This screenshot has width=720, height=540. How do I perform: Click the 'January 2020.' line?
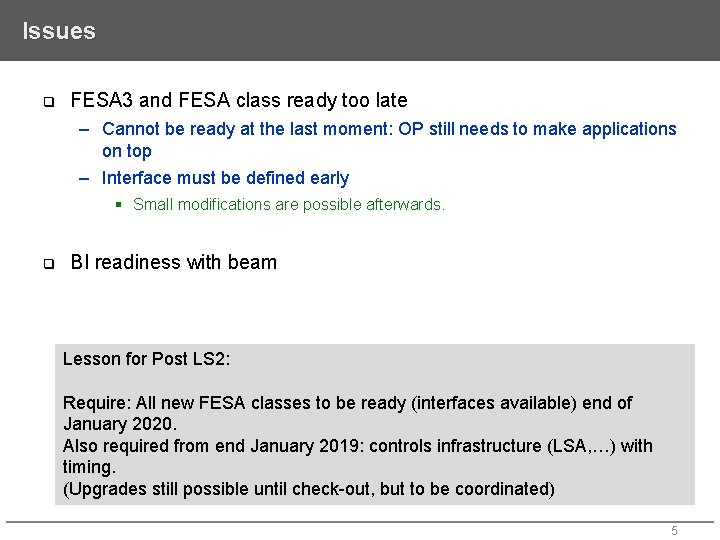(x=120, y=423)
